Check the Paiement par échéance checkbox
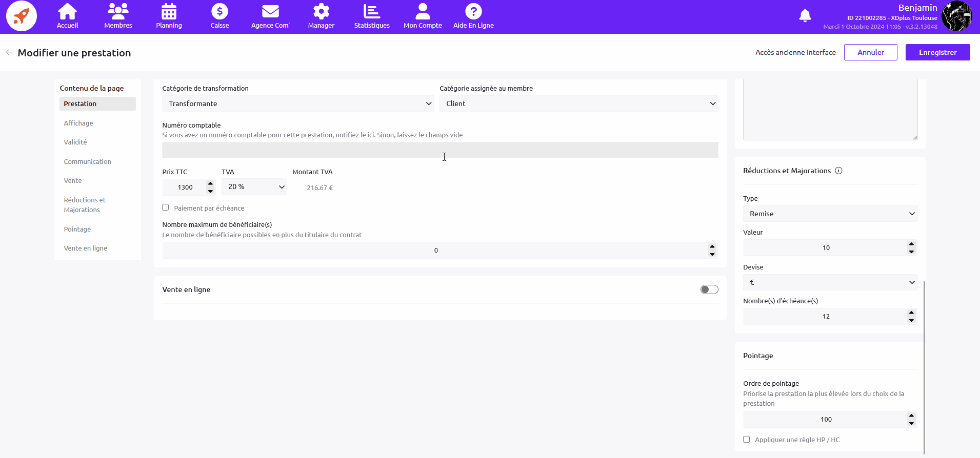980x458 pixels. (x=165, y=207)
